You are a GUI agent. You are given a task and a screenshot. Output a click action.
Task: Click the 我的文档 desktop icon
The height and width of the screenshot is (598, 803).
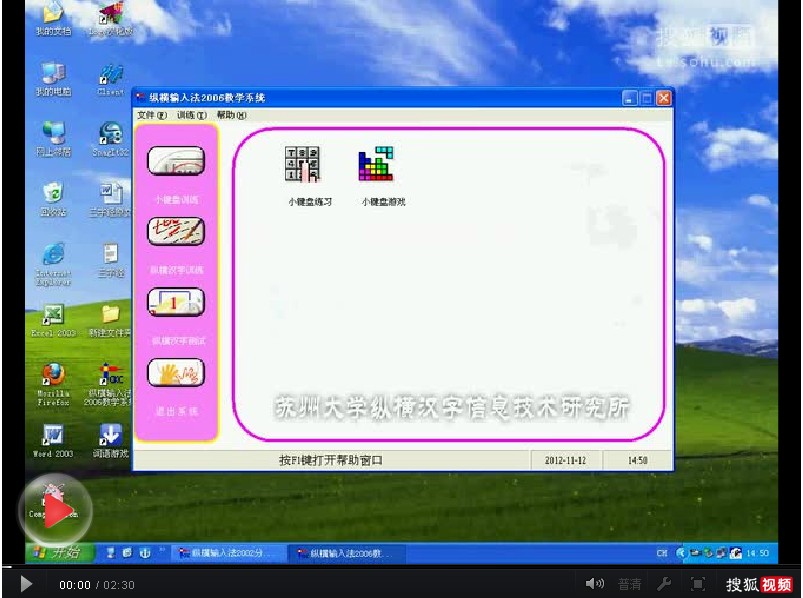click(53, 18)
